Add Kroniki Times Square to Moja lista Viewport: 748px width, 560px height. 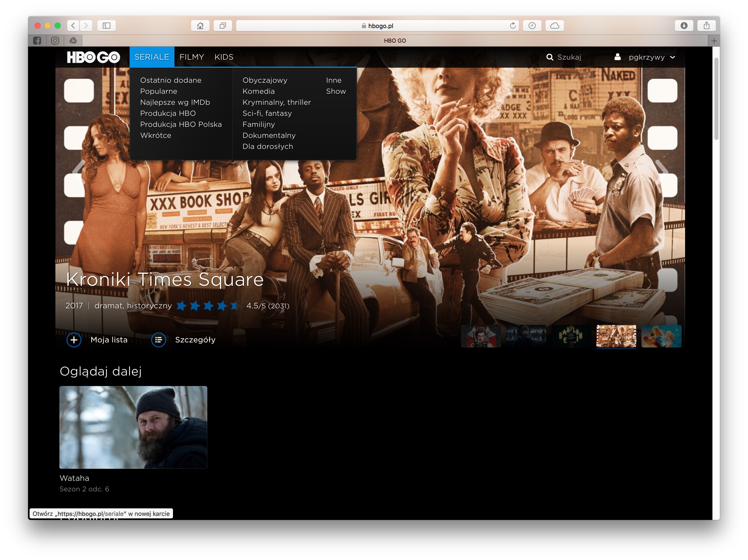(74, 340)
